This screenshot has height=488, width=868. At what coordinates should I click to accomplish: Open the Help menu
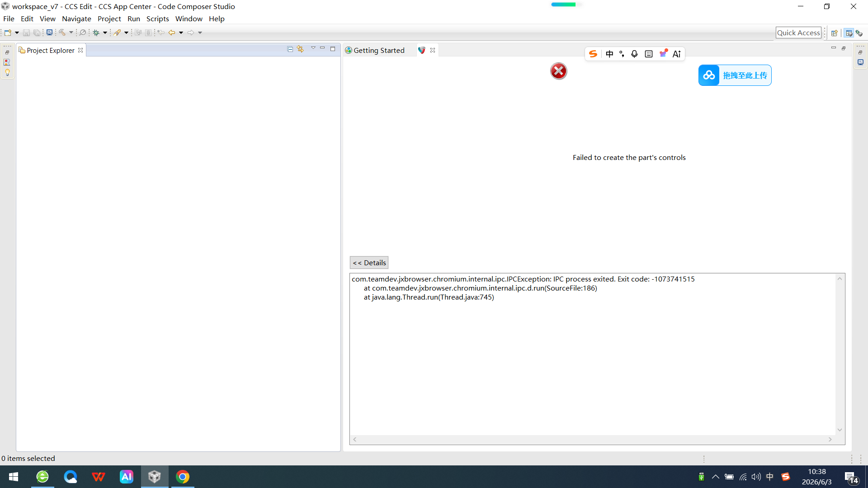point(217,19)
